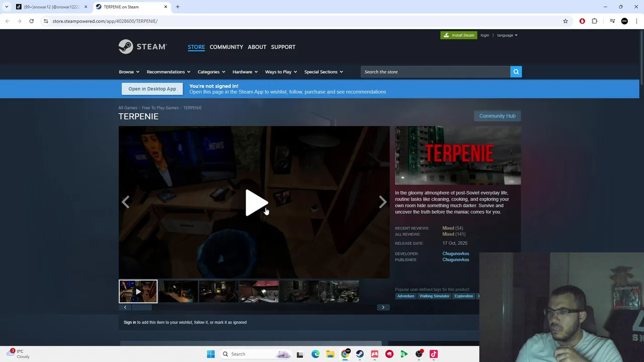The width and height of the screenshot is (644, 362).
Task: Click the store search magnifier button
Action: pos(516,72)
